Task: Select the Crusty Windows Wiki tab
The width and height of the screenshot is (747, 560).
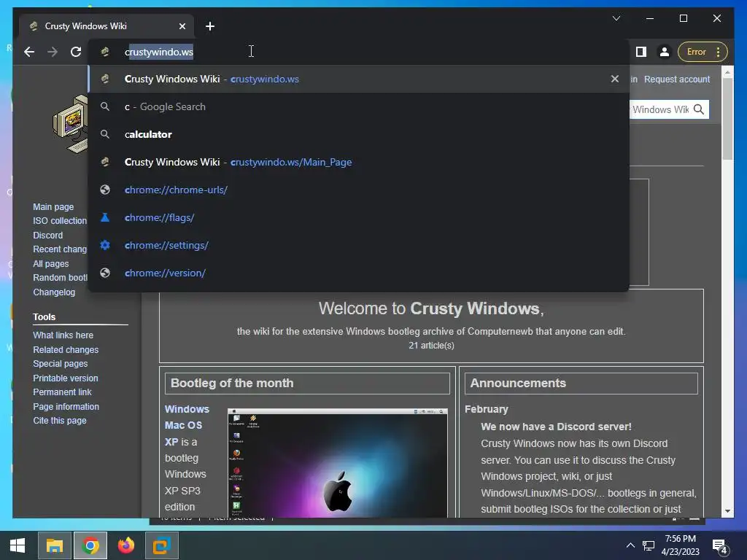Action: [107, 26]
